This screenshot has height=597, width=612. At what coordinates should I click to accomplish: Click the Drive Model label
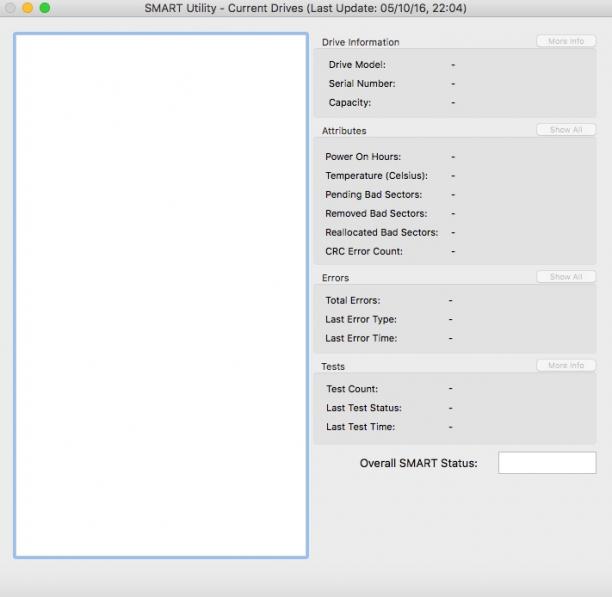point(357,65)
